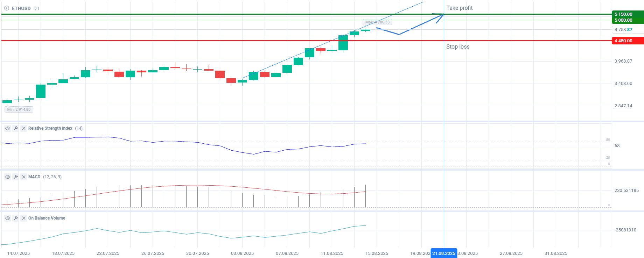Hide the MACD indicator using eye icon

[8, 177]
